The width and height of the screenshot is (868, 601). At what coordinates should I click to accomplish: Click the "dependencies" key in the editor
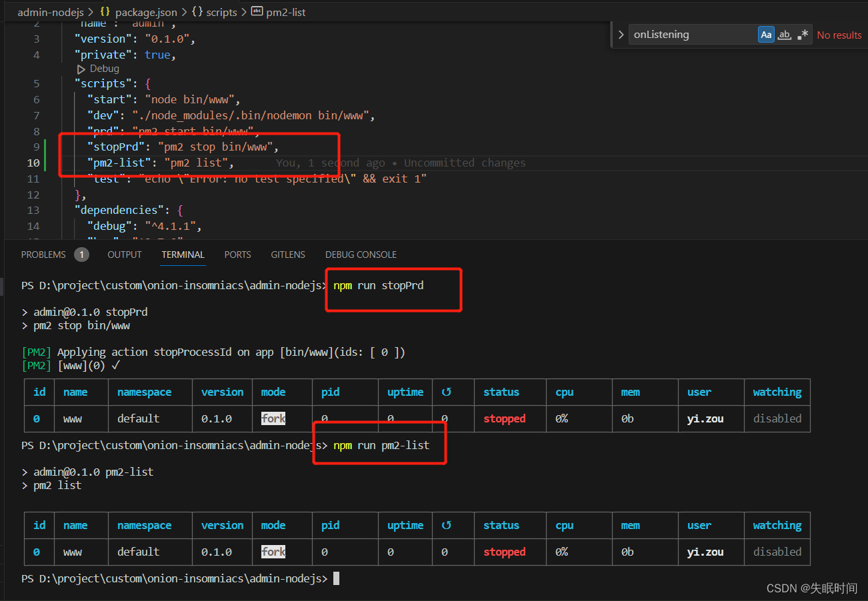click(119, 211)
